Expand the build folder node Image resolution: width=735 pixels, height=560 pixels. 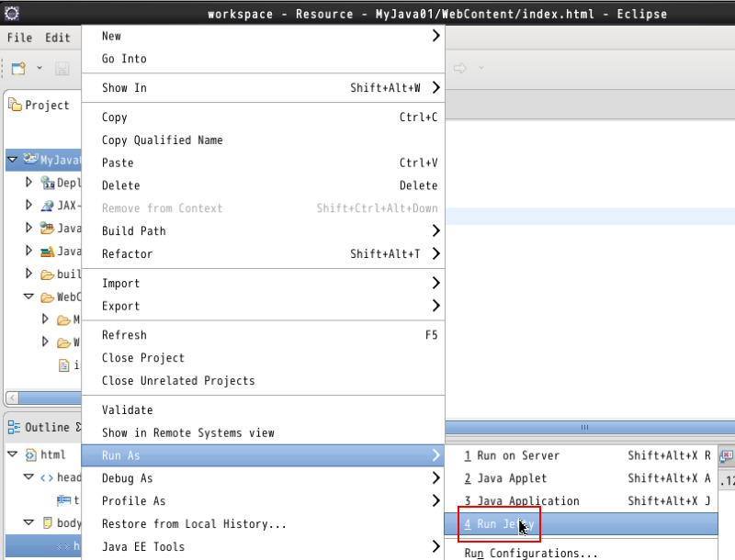pos(29,273)
